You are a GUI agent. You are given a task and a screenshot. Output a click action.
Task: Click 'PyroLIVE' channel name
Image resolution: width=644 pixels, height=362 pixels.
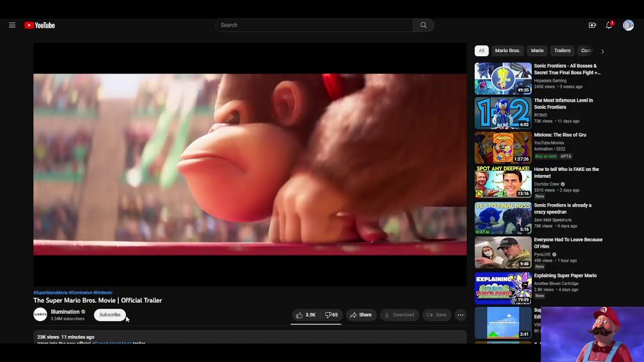tap(542, 254)
